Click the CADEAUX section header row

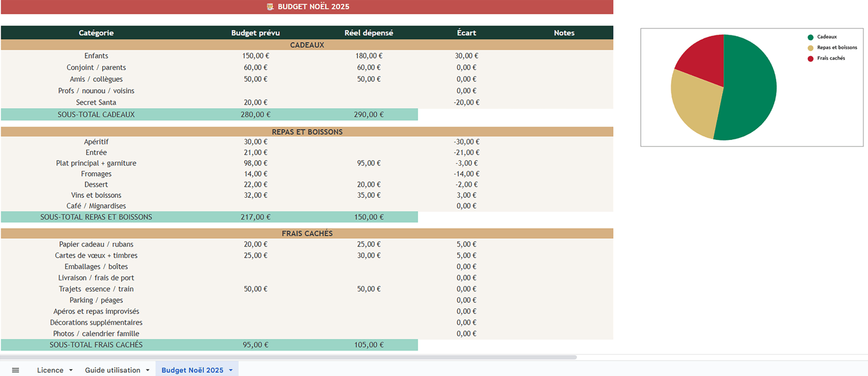click(x=307, y=45)
